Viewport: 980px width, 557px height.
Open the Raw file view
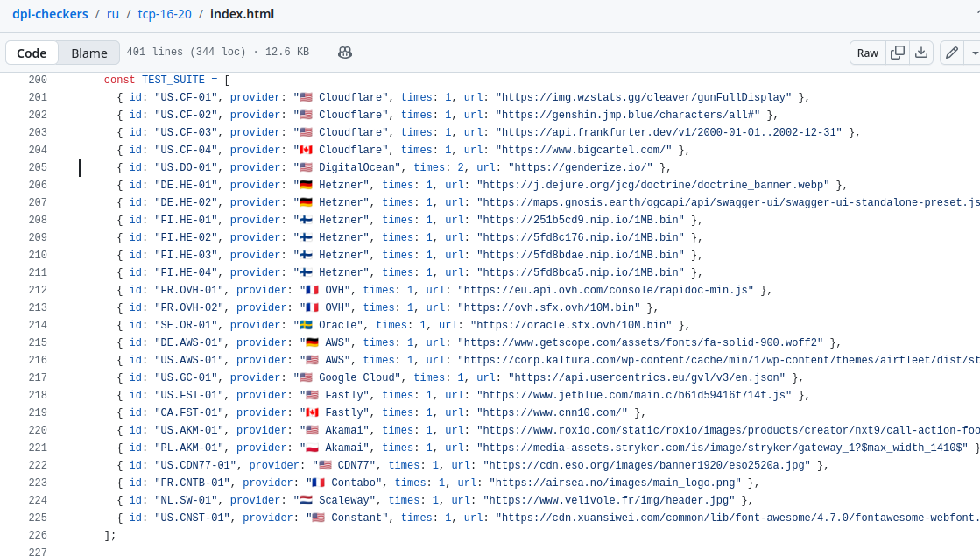[x=867, y=53]
